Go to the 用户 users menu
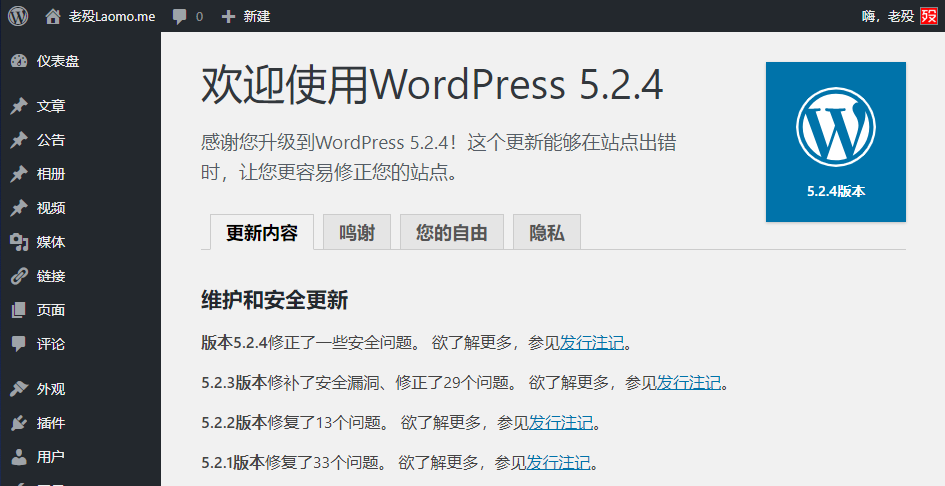The height and width of the screenshot is (486, 945). pyautogui.click(x=51, y=457)
